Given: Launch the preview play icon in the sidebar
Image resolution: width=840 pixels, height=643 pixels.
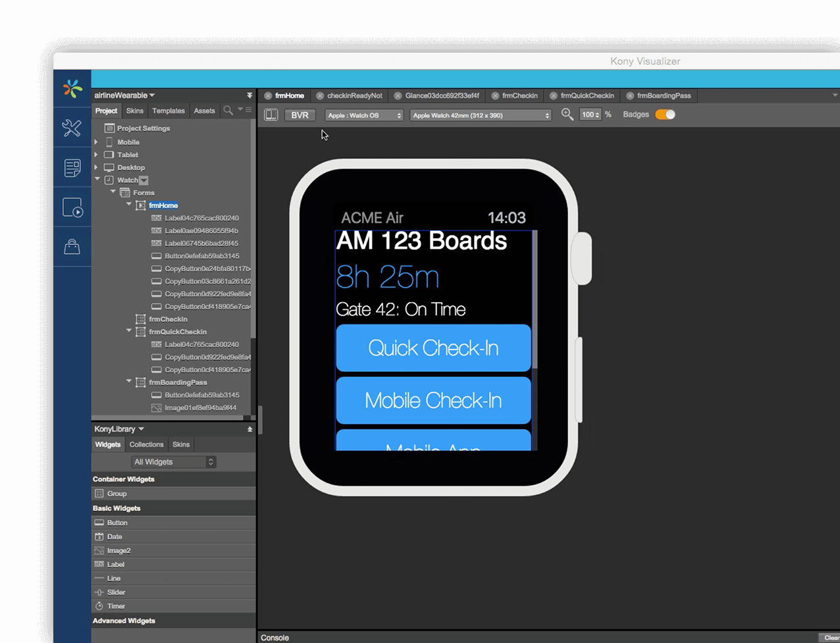Looking at the screenshot, I should (x=72, y=207).
